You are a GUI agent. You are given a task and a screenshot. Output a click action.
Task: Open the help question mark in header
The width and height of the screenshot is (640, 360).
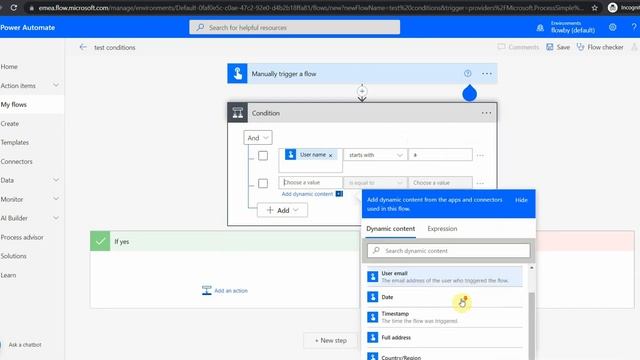(634, 27)
